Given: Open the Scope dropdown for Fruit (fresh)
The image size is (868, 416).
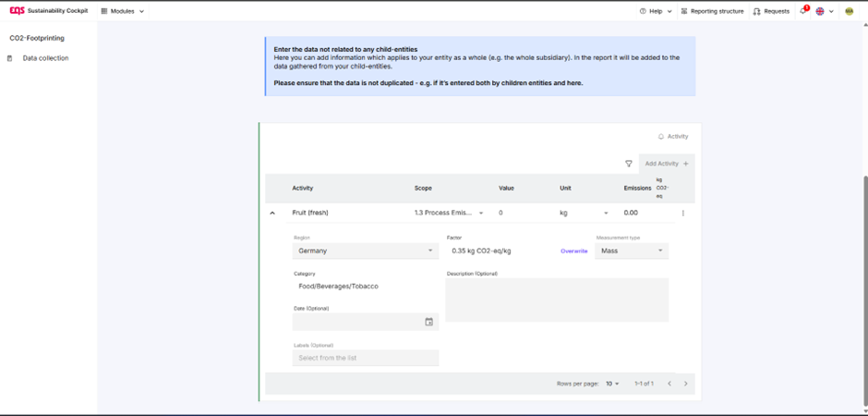Looking at the screenshot, I should [449, 213].
